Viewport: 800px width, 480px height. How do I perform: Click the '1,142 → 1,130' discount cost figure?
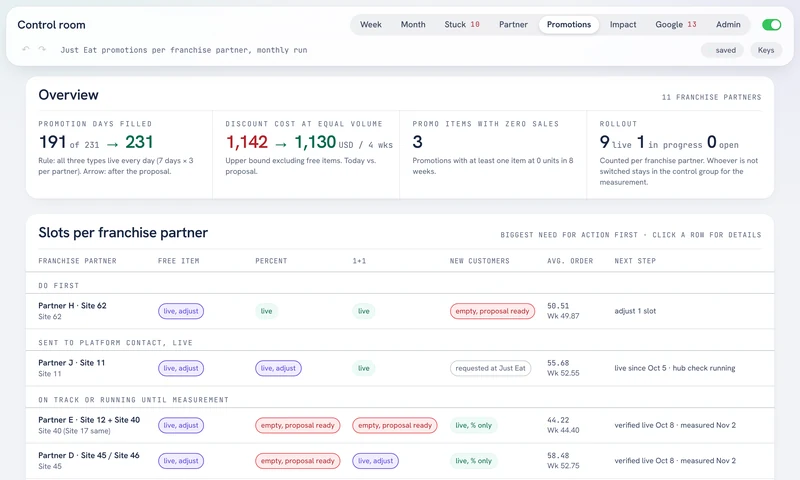281,142
